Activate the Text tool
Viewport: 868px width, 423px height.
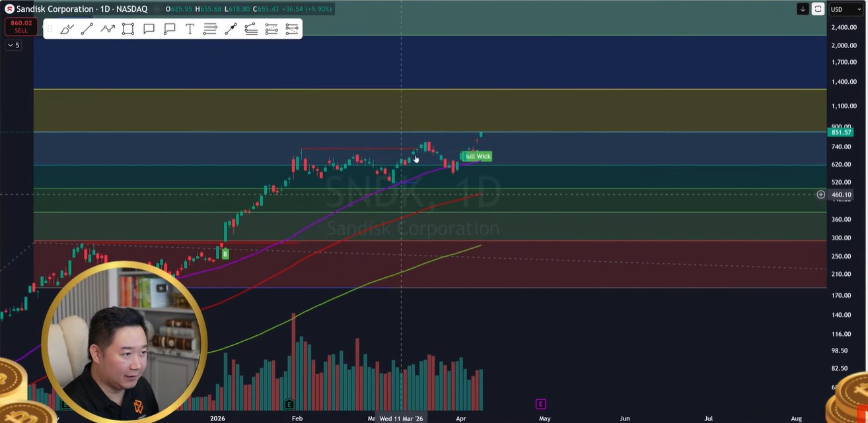pos(190,29)
